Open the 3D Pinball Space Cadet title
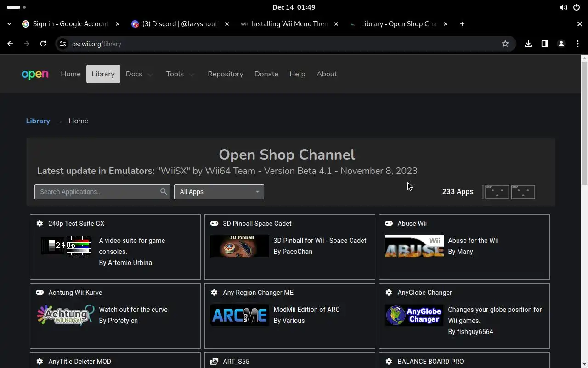Image resolution: width=588 pixels, height=368 pixels. (257, 224)
